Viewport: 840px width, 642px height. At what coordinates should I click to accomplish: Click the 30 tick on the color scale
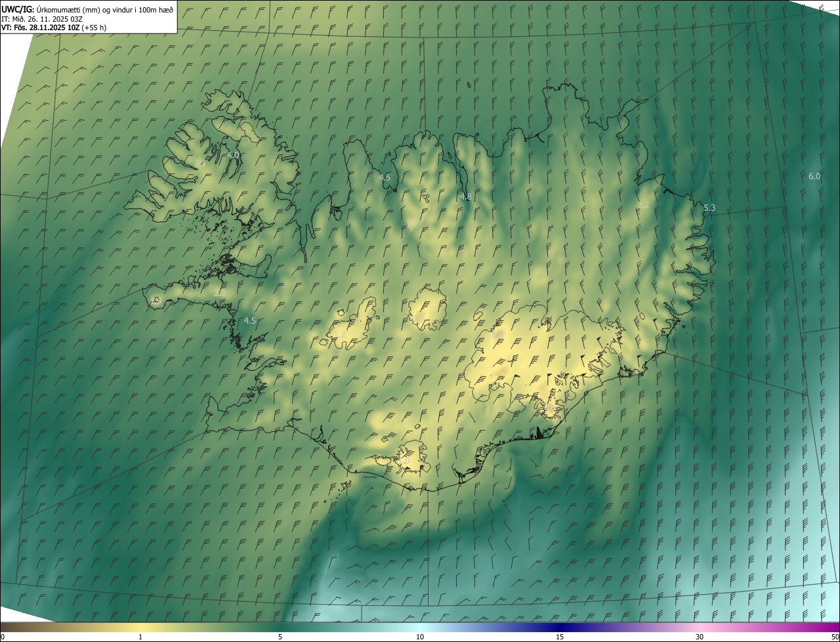click(700, 637)
